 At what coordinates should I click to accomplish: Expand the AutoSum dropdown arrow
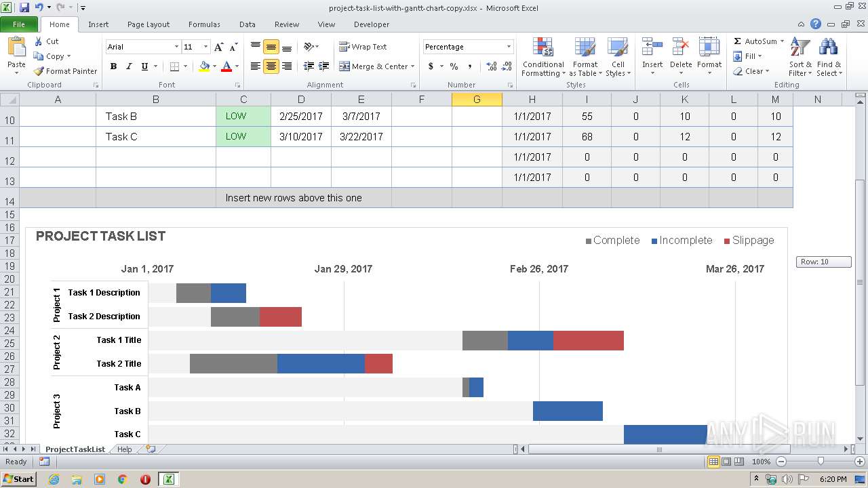coord(782,41)
